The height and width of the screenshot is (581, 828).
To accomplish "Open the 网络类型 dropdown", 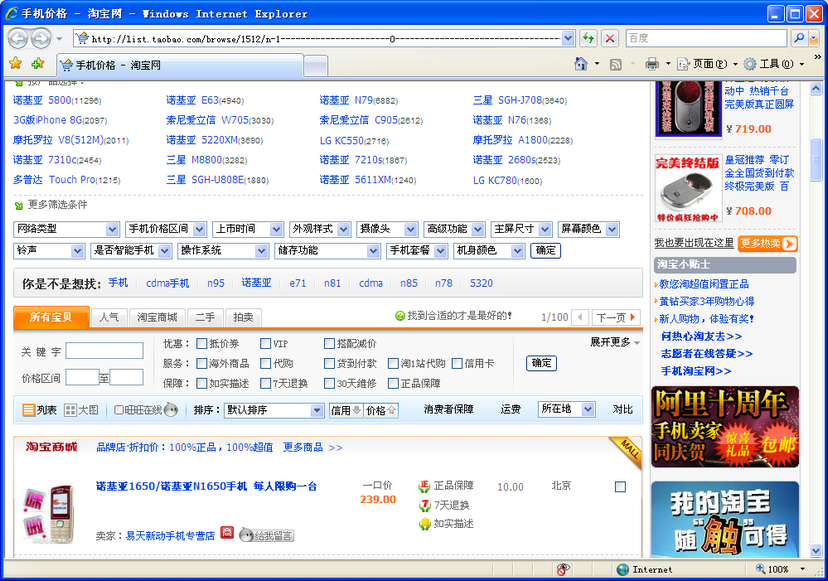I will pos(67,229).
